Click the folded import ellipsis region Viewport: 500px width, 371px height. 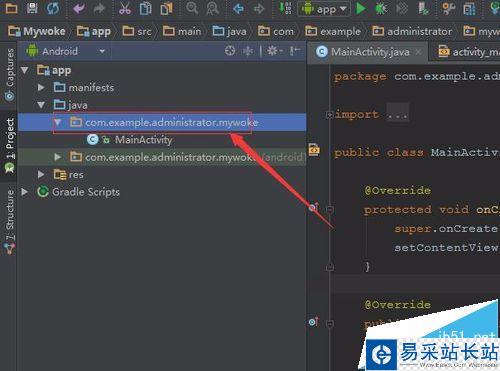[397, 114]
